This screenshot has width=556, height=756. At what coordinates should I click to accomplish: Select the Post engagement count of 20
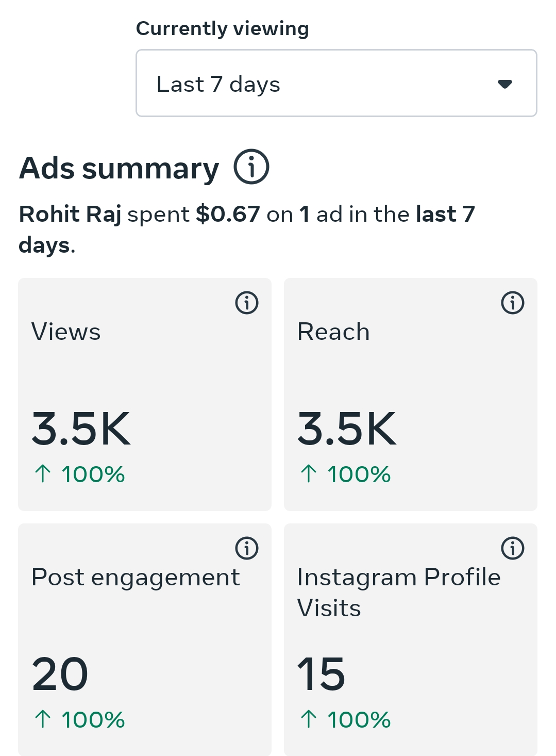[x=60, y=674]
